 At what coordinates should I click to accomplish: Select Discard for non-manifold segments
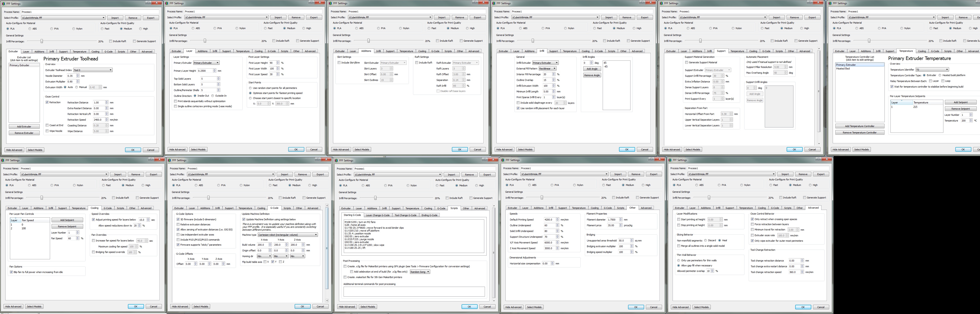(705, 241)
